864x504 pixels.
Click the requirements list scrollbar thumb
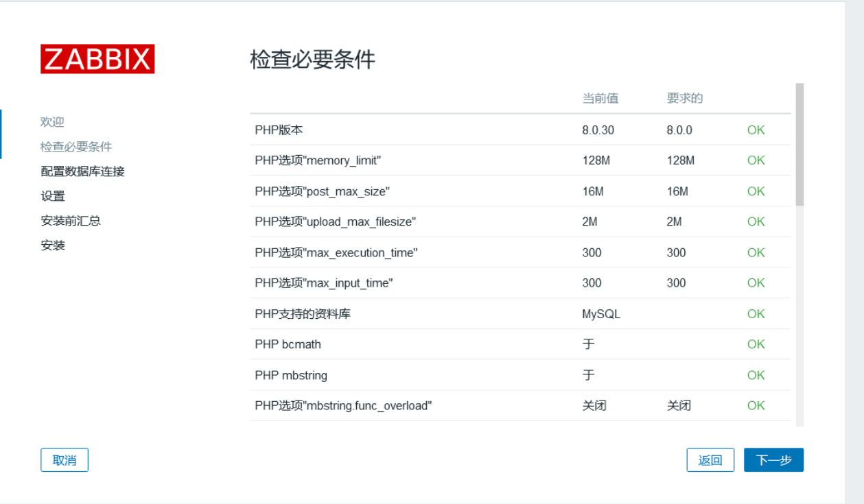[799, 145]
